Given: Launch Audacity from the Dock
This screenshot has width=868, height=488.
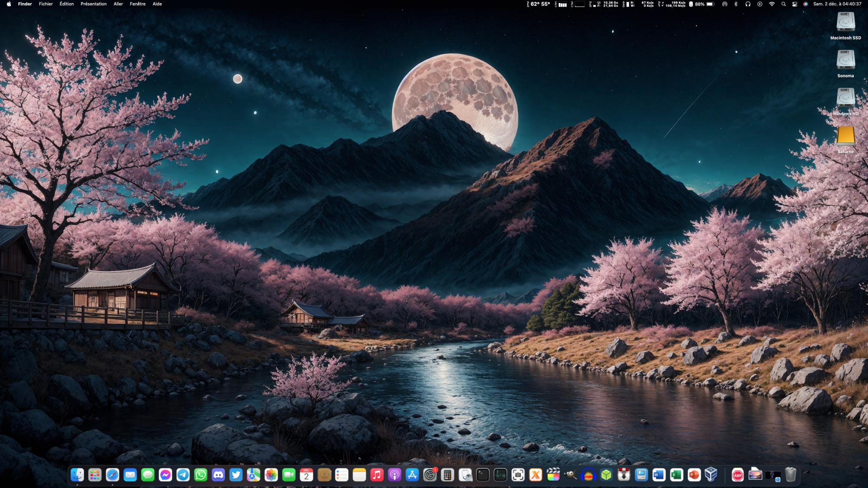Looking at the screenshot, I should point(589,475).
